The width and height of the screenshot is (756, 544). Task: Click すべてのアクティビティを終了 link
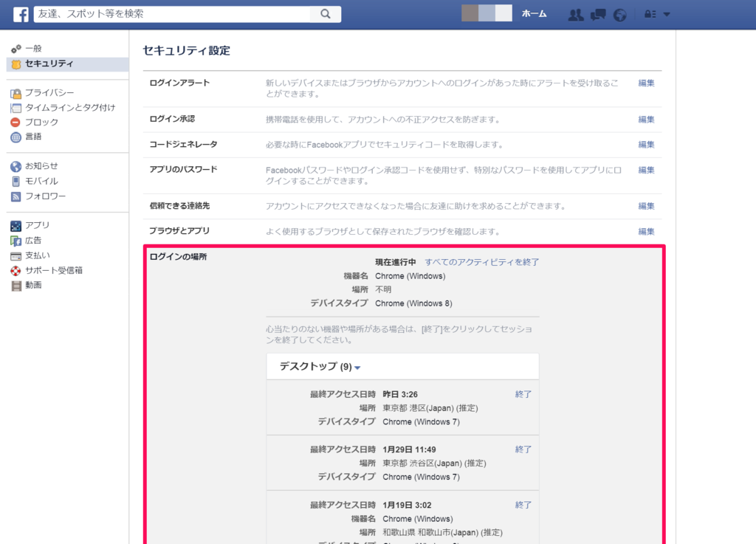[481, 262]
